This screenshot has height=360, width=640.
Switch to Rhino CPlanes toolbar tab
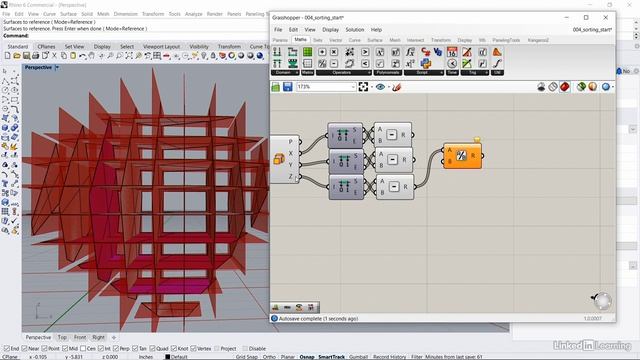coord(46,47)
